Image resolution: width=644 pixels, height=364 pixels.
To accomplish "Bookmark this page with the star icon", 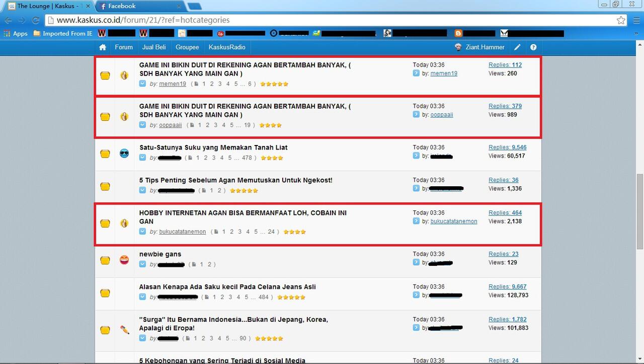I will tap(621, 20).
